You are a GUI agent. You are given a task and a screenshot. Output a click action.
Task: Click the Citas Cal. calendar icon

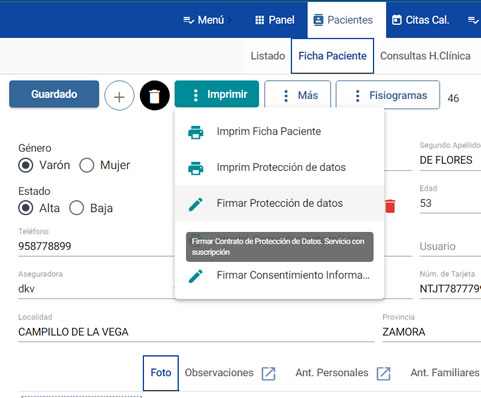pyautogui.click(x=397, y=20)
